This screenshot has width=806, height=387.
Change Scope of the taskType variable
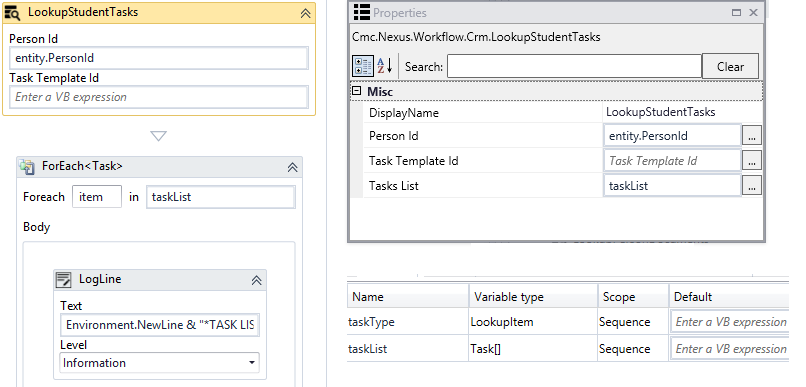point(633,322)
